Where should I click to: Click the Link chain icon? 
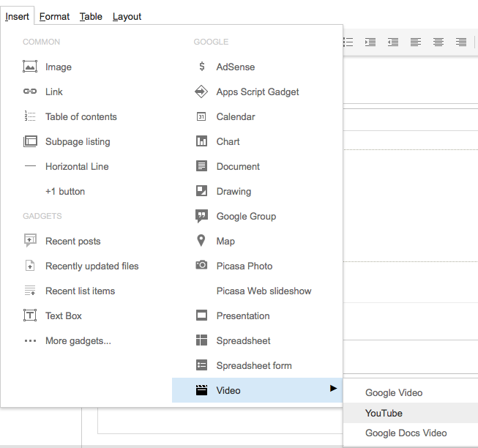tap(30, 91)
